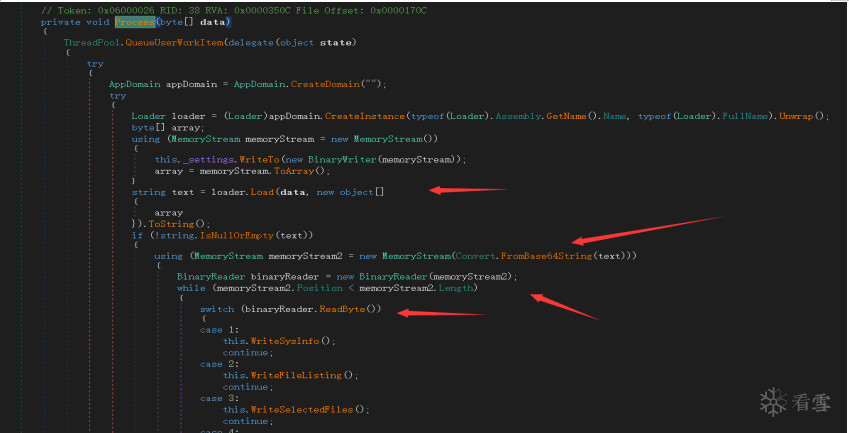Click the WriteSysInfo method call
Viewport: 849px width, 433px height.
[x=285, y=341]
